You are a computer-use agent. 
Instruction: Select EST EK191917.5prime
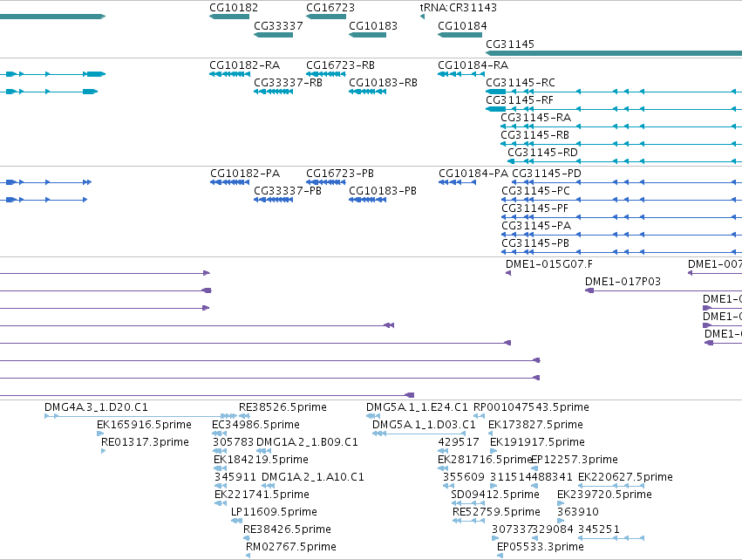538,442
